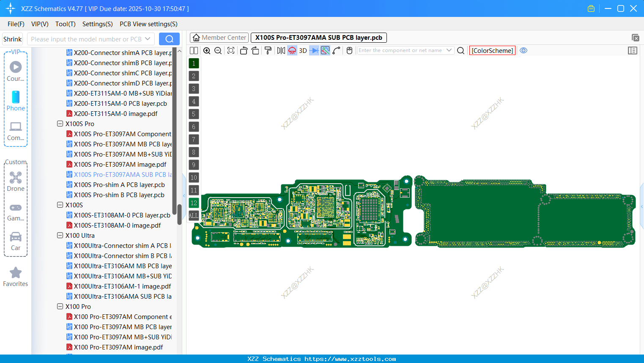The image size is (644, 363).
Task: Toggle the net visibility eye icon
Action: pyautogui.click(x=523, y=50)
